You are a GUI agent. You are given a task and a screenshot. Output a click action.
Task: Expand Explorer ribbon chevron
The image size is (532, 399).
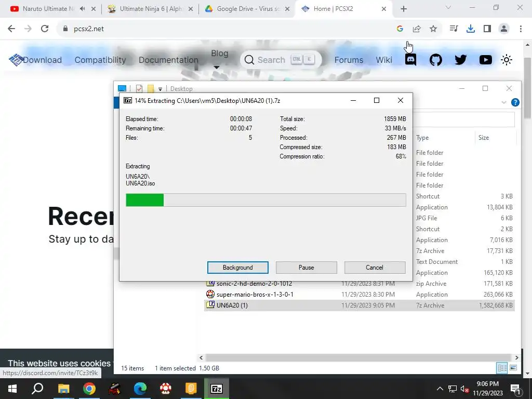tap(504, 102)
